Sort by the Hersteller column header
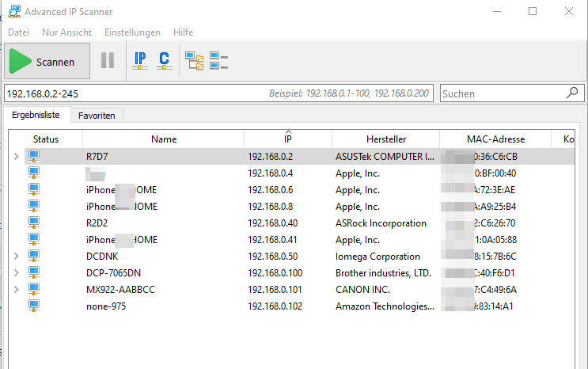 pos(386,139)
